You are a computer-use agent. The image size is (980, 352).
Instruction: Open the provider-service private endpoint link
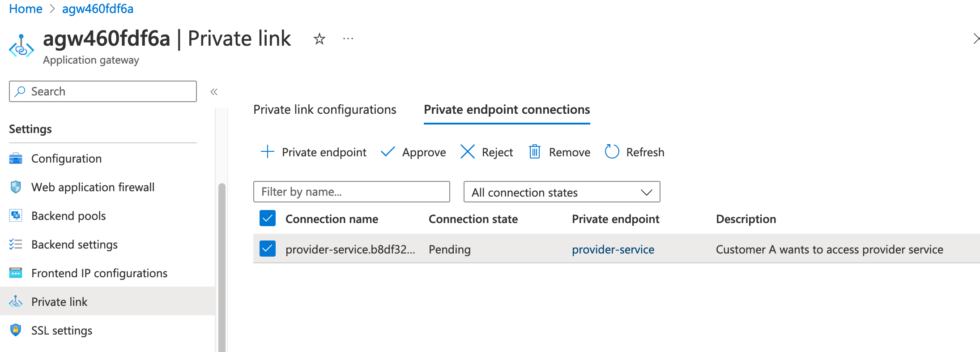click(613, 249)
